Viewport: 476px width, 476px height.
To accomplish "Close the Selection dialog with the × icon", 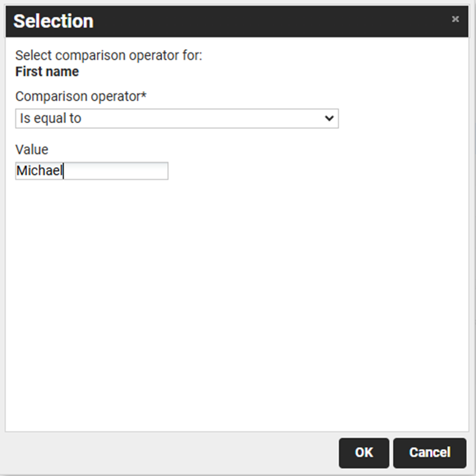I will tap(455, 20).
